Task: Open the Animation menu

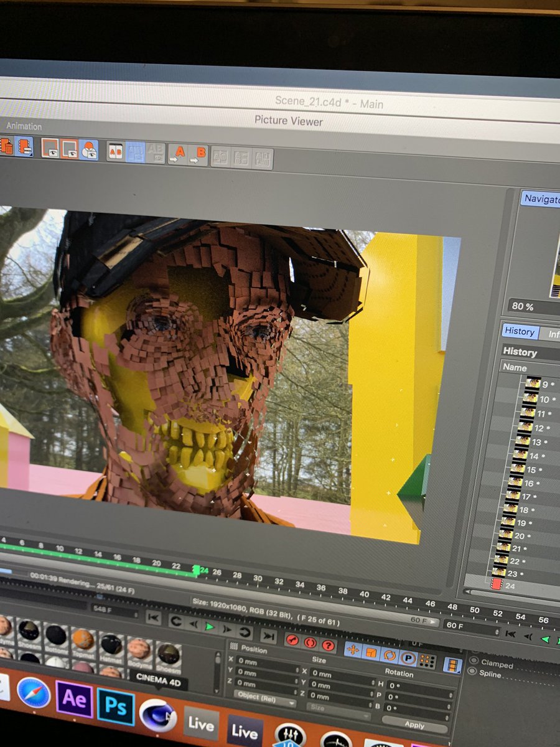Action: [x=24, y=126]
